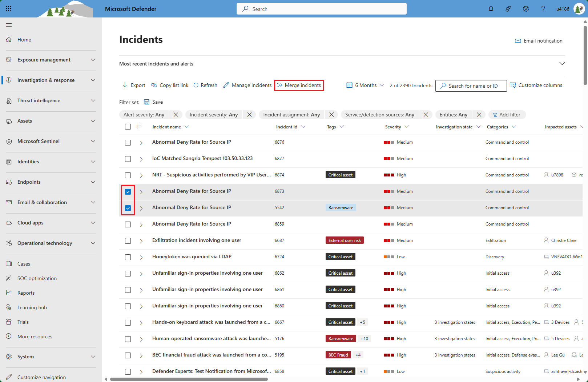588x382 pixels.
Task: Expand row chevron for incident 6687
Action: 141,241
